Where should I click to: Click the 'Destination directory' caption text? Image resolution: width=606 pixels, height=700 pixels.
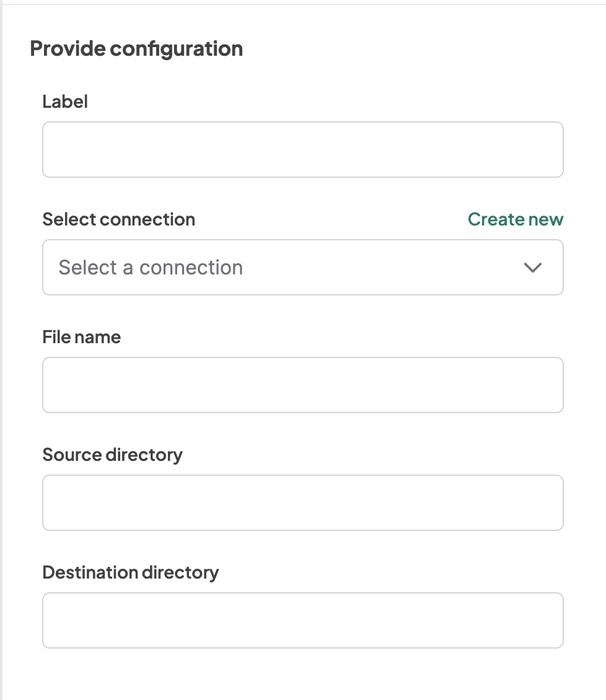tap(130, 572)
